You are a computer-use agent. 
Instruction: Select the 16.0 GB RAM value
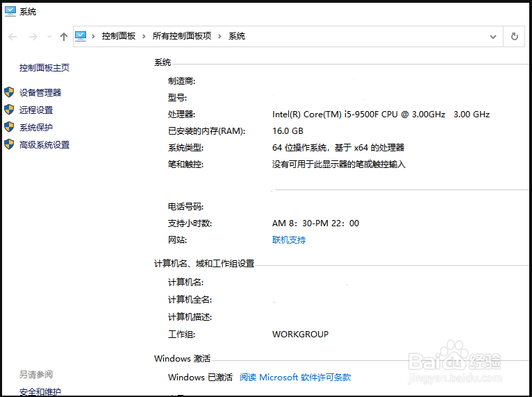coord(288,131)
